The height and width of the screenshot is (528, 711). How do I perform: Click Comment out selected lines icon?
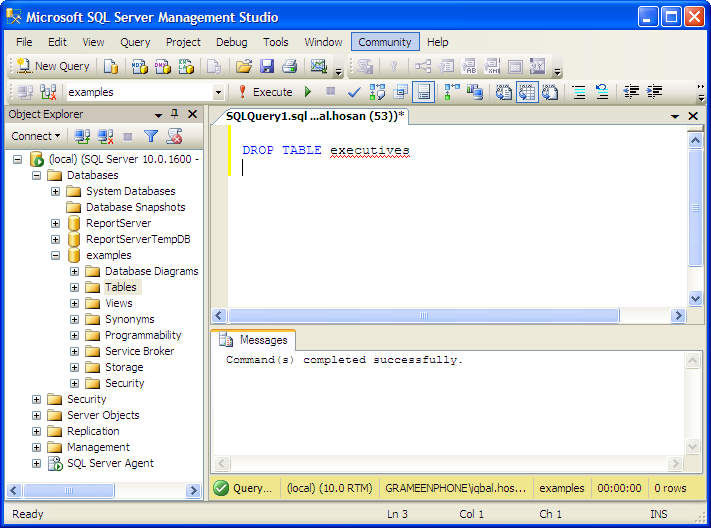point(579,92)
